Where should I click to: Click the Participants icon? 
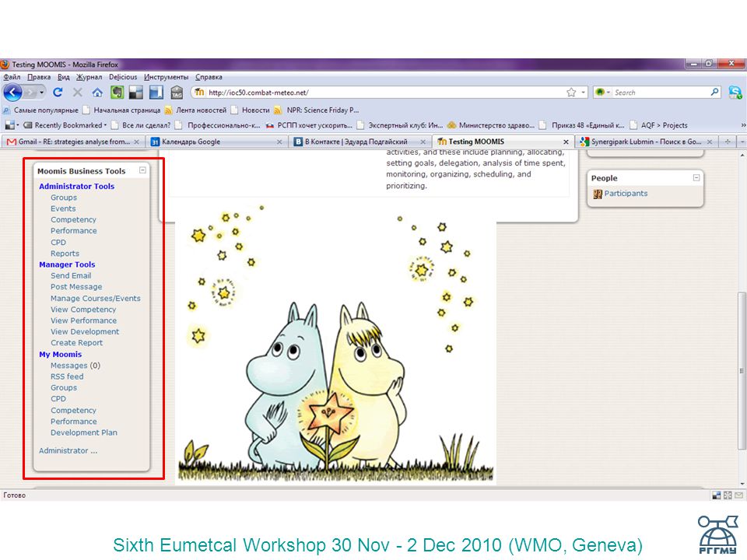pyautogui.click(x=598, y=194)
